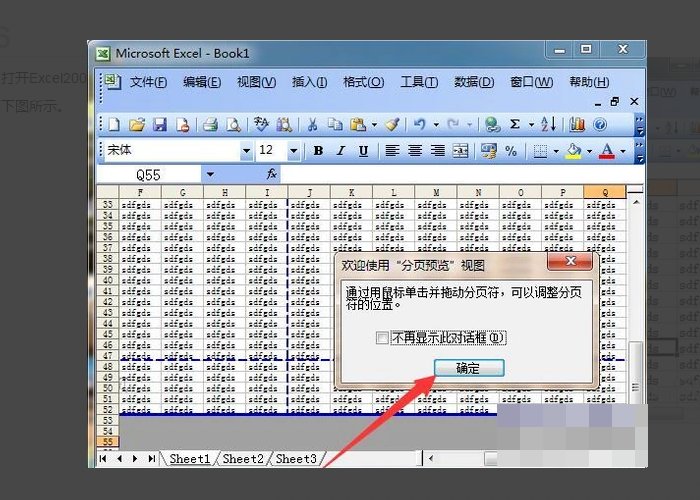Open the 格式(O) menu

click(363, 82)
